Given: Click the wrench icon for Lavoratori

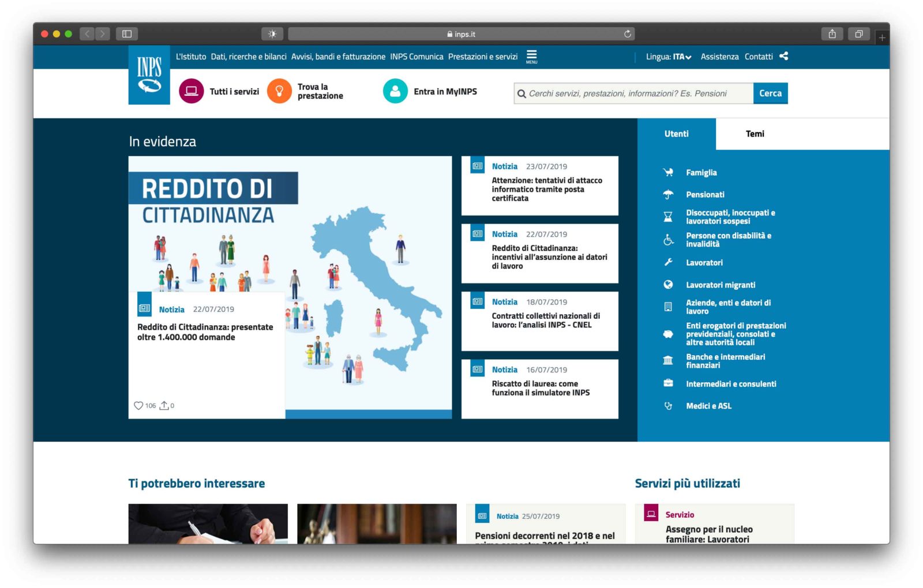Looking at the screenshot, I should pyautogui.click(x=668, y=262).
